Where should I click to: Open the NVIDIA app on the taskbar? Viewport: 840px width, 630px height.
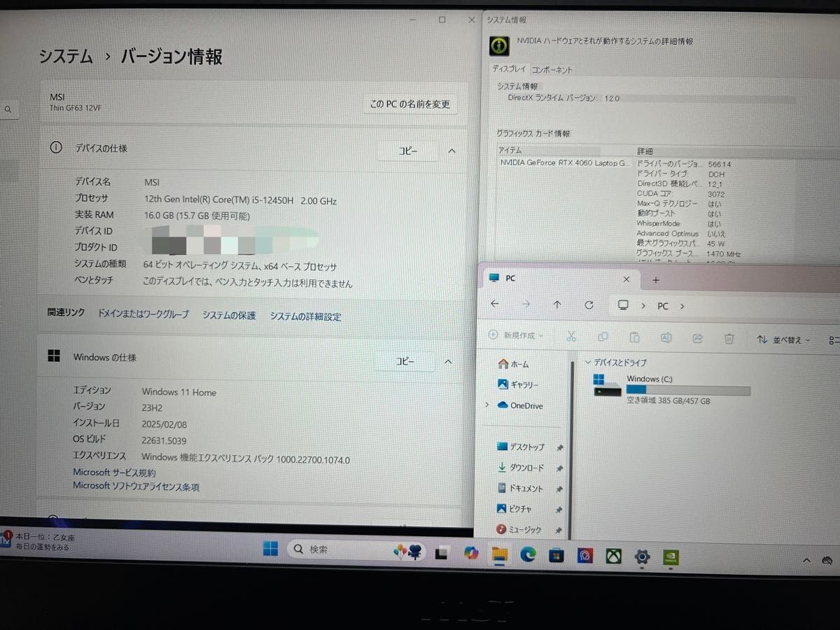pos(671,558)
